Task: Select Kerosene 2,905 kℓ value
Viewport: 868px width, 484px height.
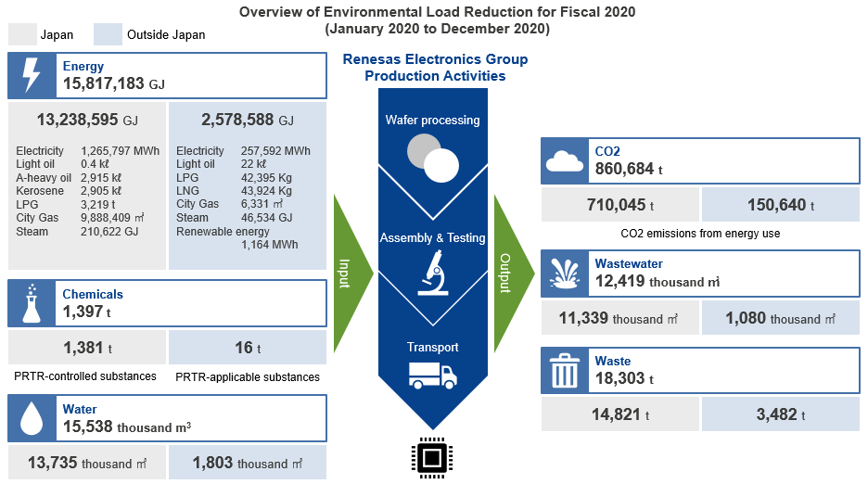Action: click(101, 191)
